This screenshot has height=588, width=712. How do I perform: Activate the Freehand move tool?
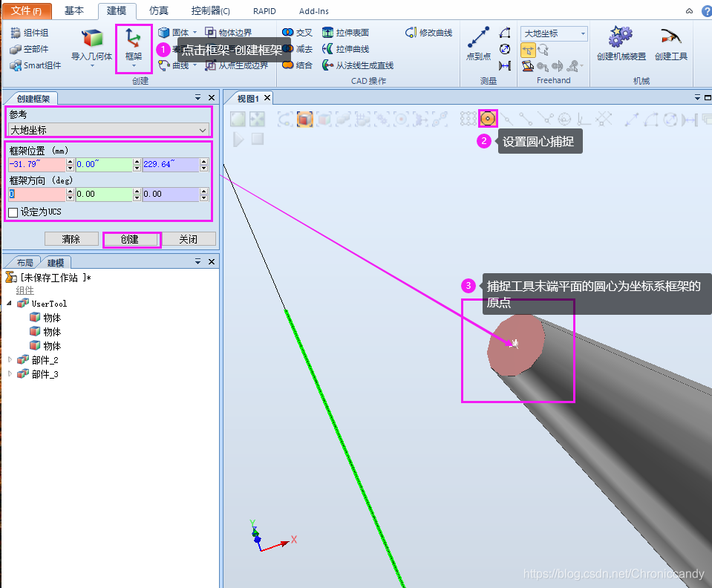pyautogui.click(x=528, y=50)
